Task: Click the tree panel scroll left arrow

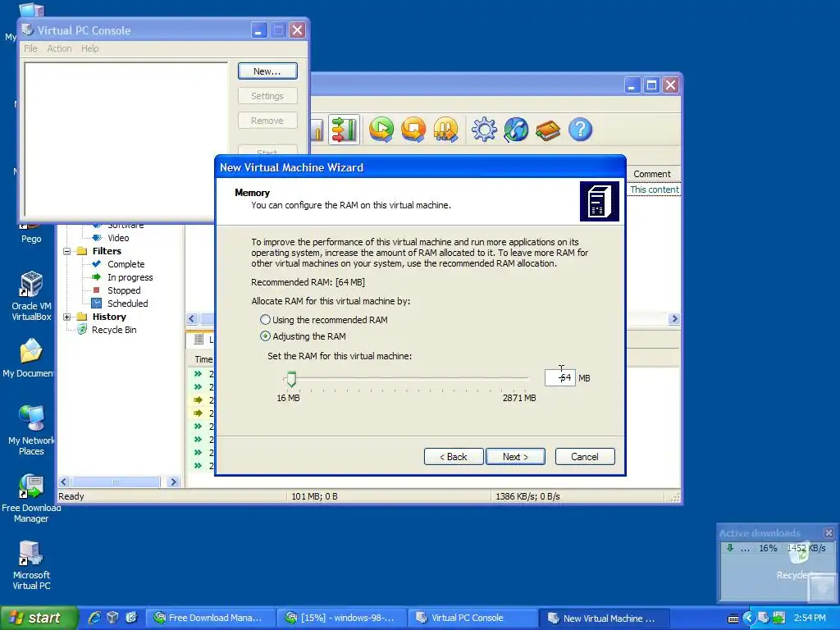Action: coord(64,482)
